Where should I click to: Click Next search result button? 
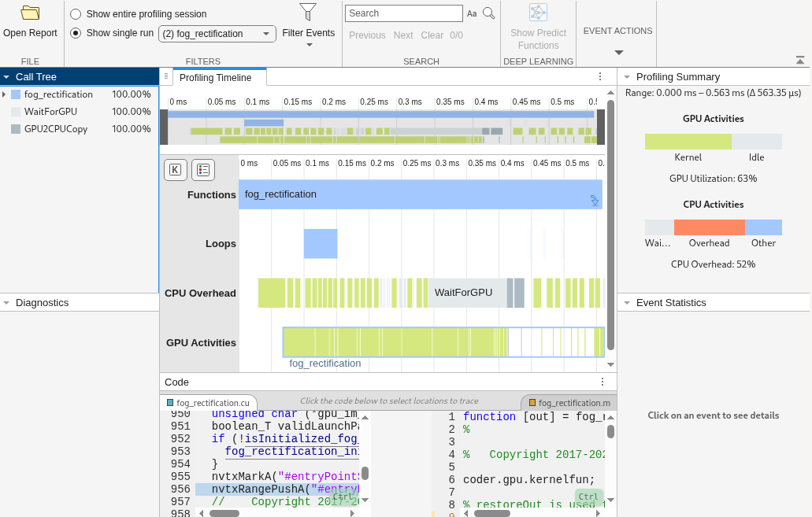403,35
